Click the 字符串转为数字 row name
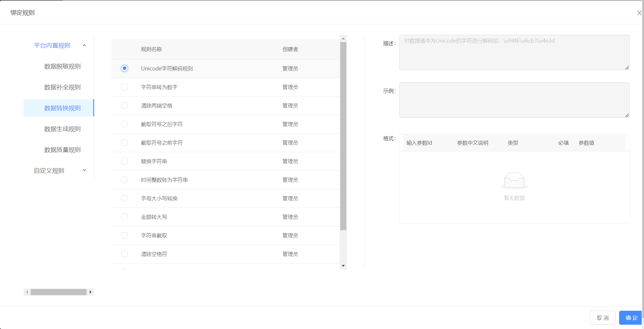 click(159, 87)
